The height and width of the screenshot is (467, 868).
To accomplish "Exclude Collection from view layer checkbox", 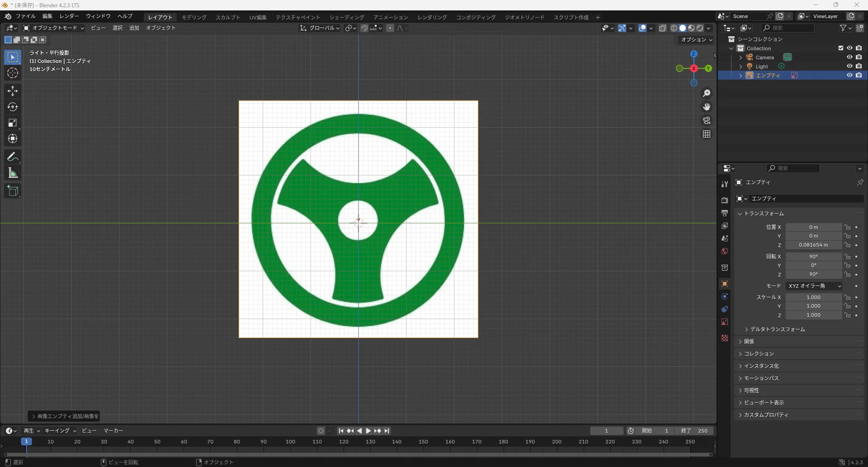I will (x=841, y=48).
